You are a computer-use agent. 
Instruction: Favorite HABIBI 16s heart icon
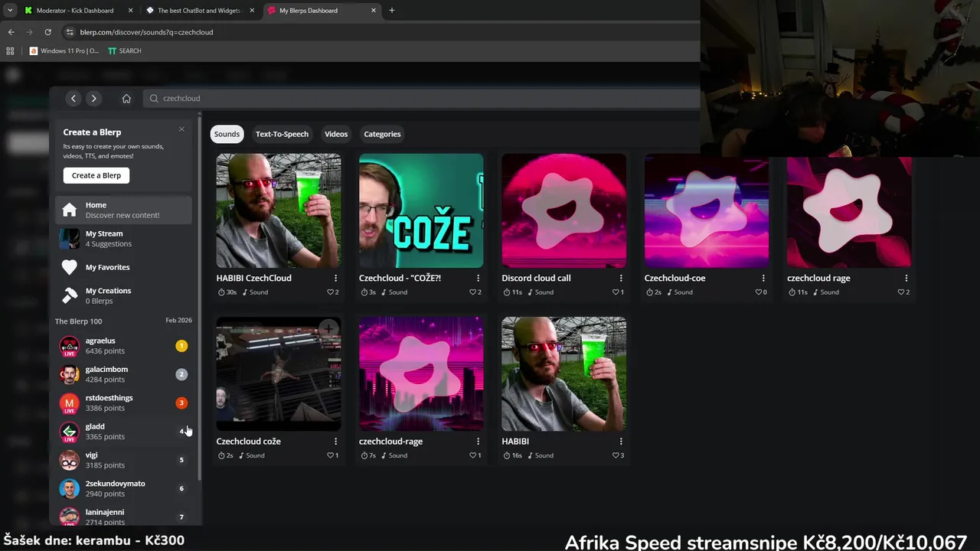[616, 455]
